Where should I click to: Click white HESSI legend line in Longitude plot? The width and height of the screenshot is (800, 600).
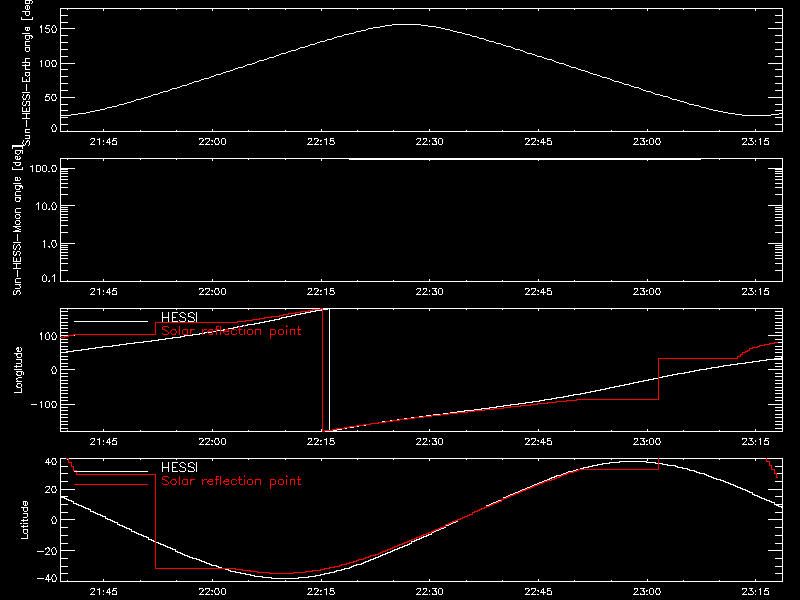[111, 321]
